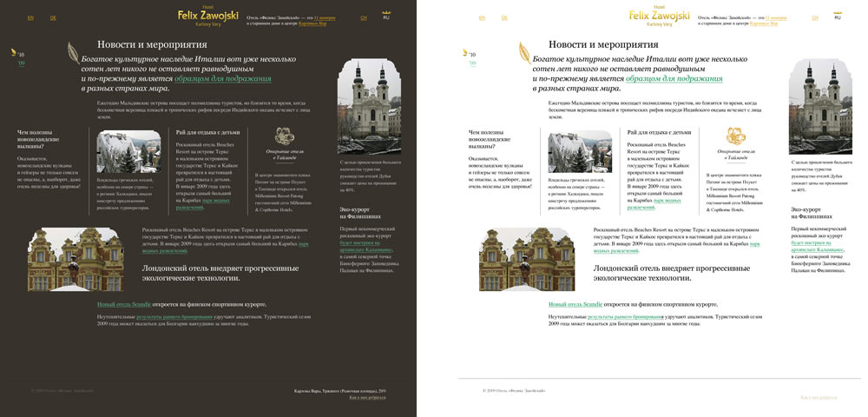
Task: Click the golden feather beside the light layout heading
Action: coord(527,55)
